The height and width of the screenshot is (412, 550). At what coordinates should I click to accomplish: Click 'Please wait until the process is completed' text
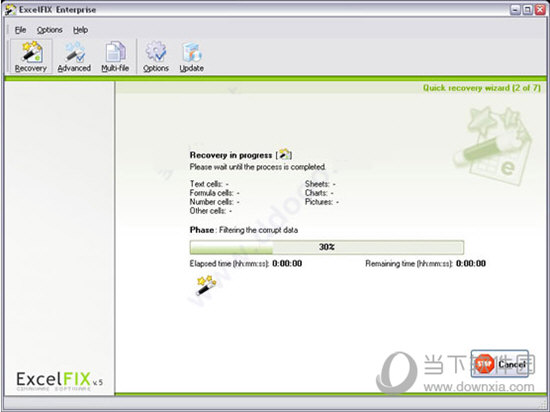[x=258, y=167]
